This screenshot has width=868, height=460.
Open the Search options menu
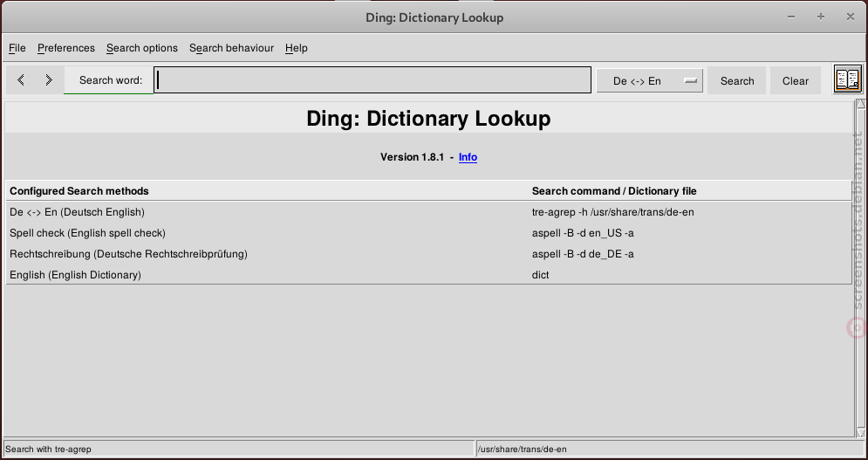(141, 48)
